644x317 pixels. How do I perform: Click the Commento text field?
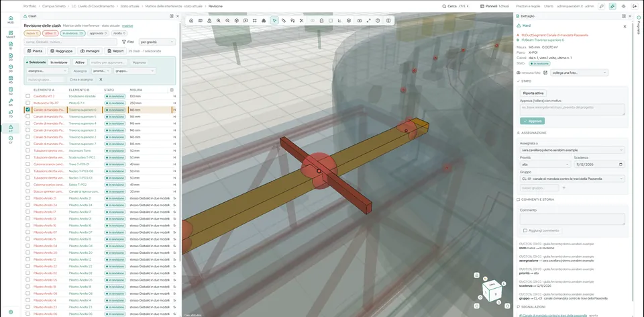click(572, 219)
